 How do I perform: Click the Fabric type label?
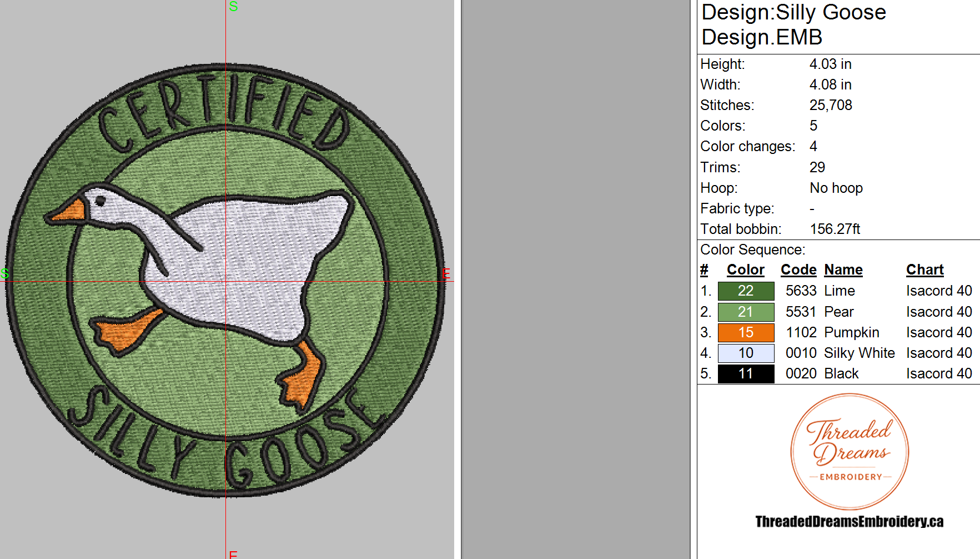coord(737,208)
